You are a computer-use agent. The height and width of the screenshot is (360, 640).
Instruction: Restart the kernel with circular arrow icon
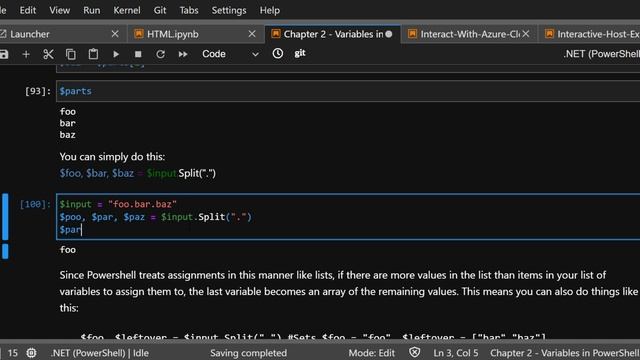[x=160, y=54]
